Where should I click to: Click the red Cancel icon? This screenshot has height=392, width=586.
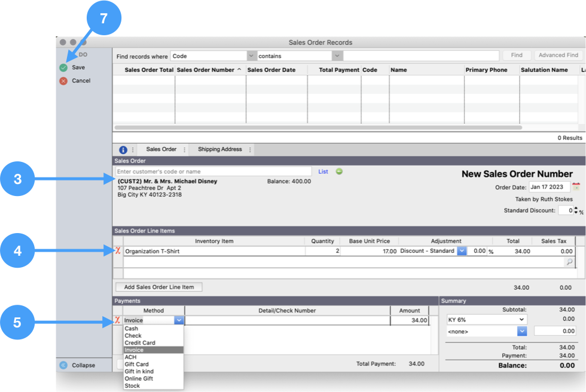pos(63,81)
